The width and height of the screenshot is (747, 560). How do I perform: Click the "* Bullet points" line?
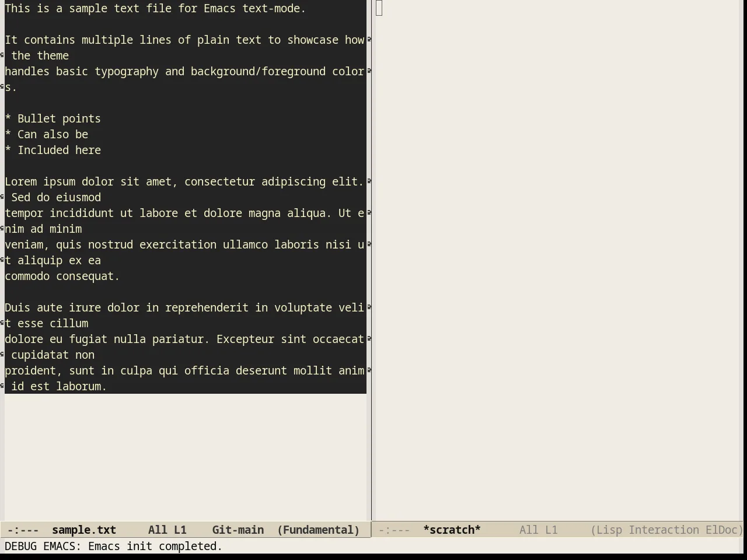tap(53, 118)
